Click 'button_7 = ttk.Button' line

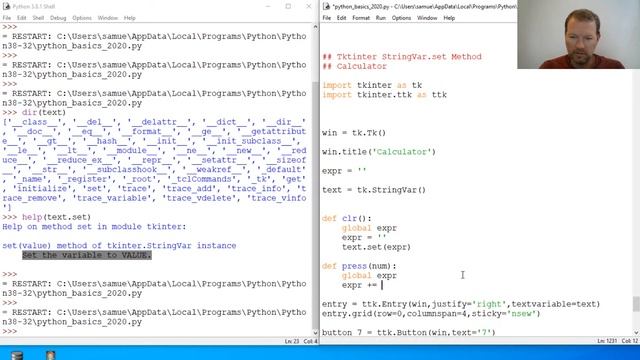click(x=409, y=332)
